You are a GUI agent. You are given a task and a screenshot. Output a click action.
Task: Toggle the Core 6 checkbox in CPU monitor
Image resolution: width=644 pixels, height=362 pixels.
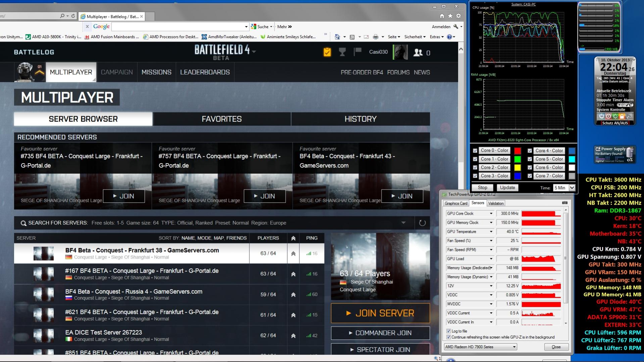(x=530, y=167)
